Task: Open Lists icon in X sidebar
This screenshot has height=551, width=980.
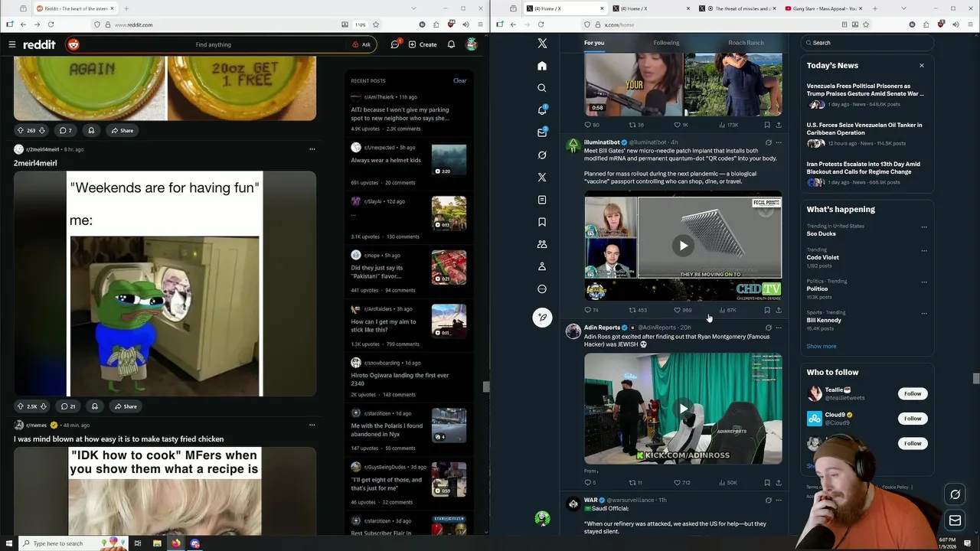Action: [542, 200]
